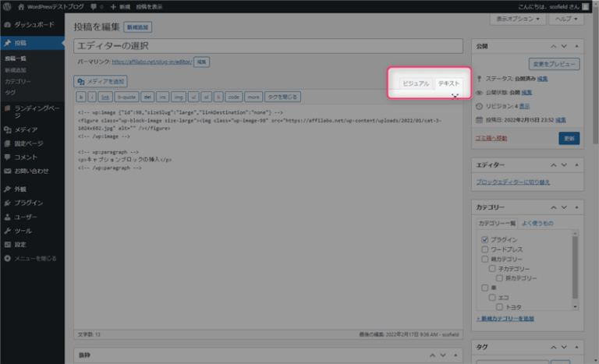Open プラグイン in the sidebar
The image size is (599, 364).
[x=28, y=203]
